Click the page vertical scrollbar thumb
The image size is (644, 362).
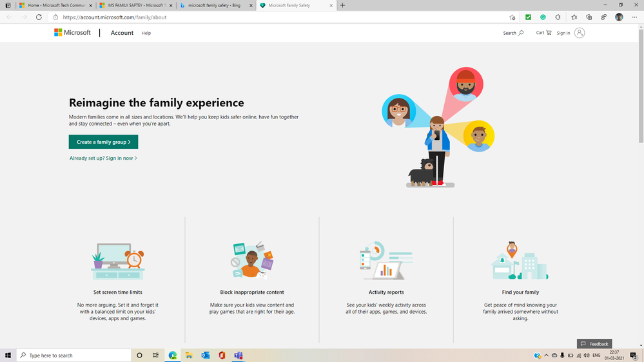[x=641, y=86]
